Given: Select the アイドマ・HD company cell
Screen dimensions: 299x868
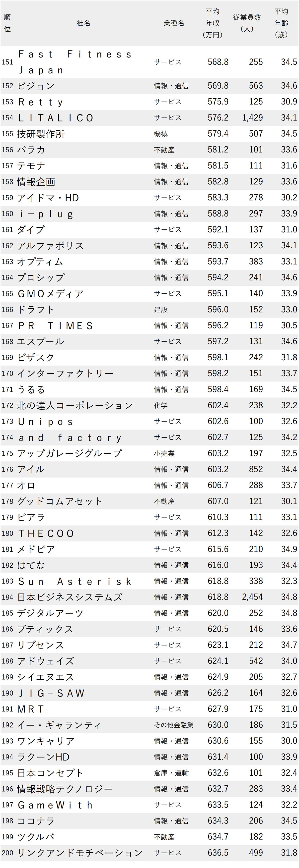Looking at the screenshot, I should (x=48, y=198).
